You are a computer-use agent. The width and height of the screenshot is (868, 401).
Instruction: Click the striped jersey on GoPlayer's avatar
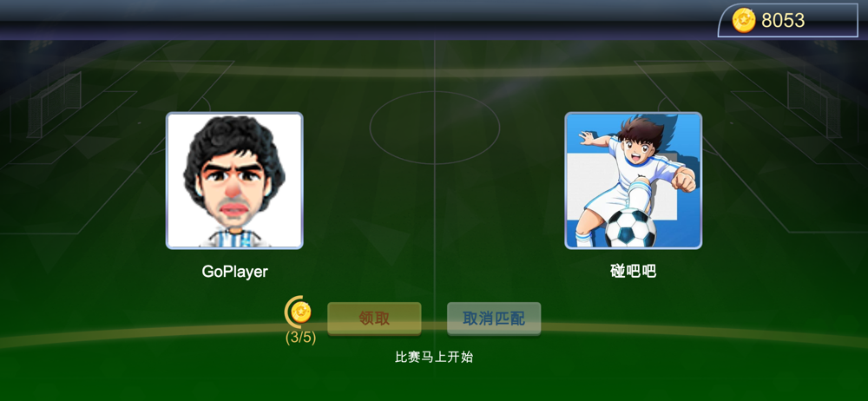point(234,240)
